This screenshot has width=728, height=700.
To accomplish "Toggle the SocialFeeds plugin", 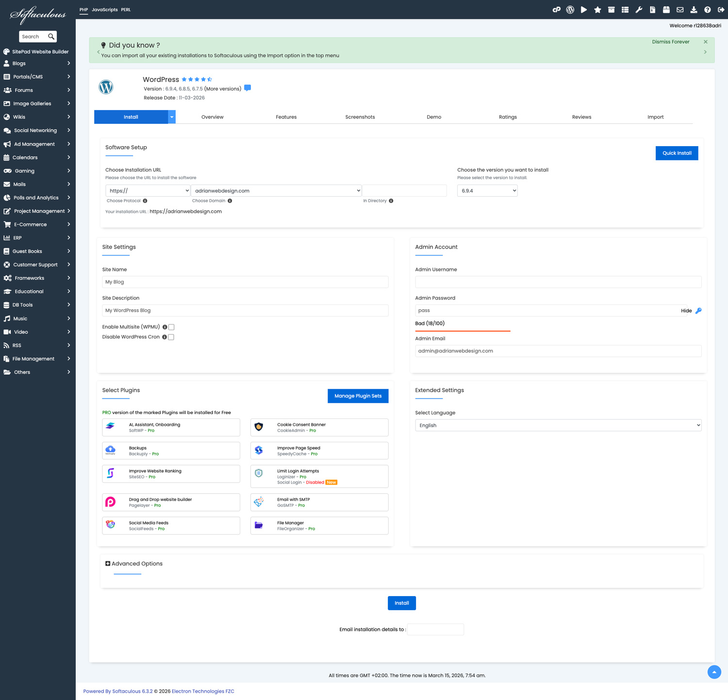I will [171, 526].
